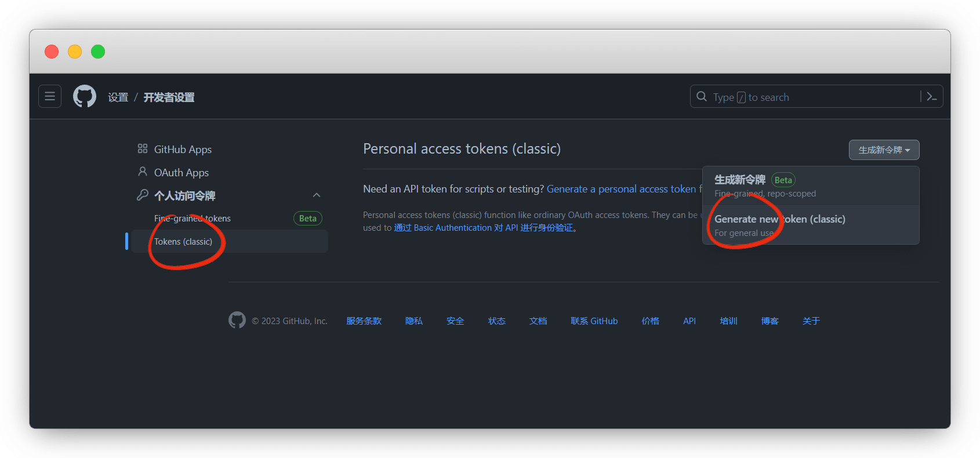This screenshot has width=980, height=458.
Task: Click the OAuth Apps person icon
Action: 143,172
